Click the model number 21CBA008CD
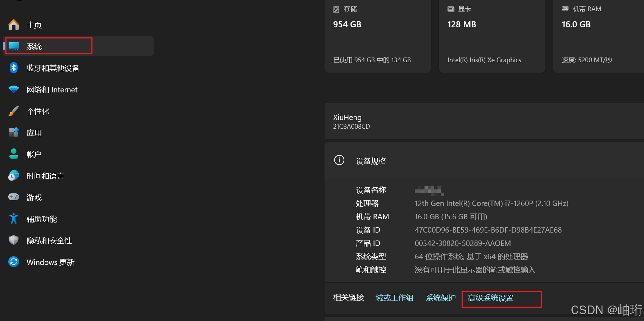The height and width of the screenshot is (321, 644). [x=352, y=127]
